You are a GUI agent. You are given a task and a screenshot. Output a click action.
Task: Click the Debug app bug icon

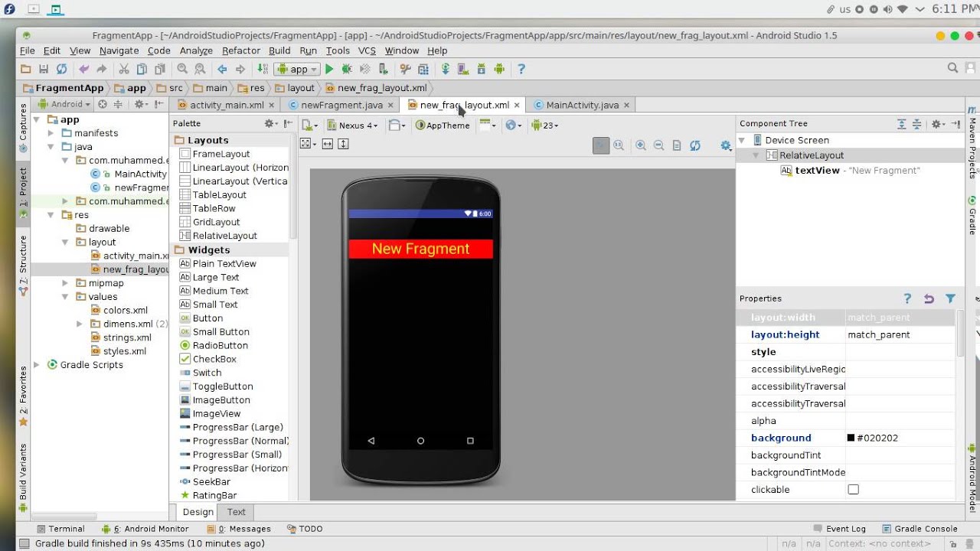pyautogui.click(x=347, y=69)
